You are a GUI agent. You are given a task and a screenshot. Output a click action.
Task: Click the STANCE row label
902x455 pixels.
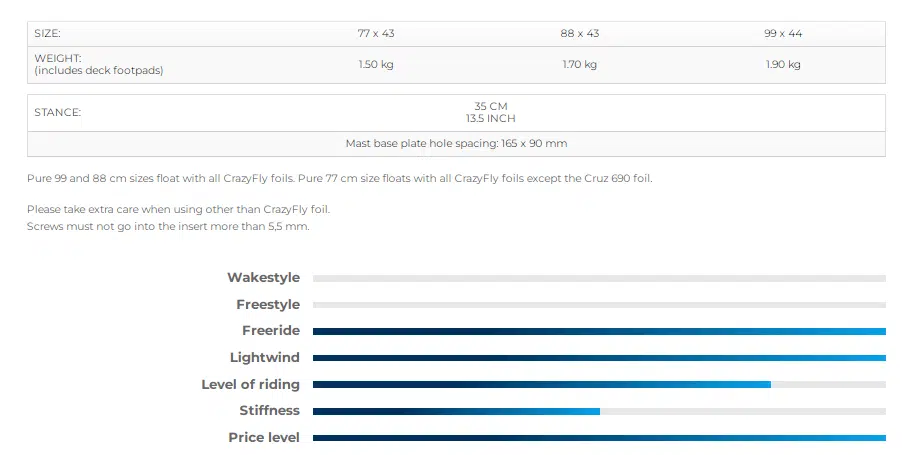click(57, 113)
